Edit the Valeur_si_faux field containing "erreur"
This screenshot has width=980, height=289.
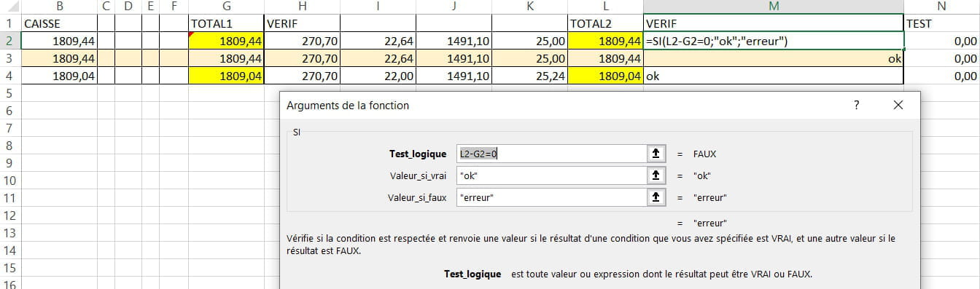551,197
